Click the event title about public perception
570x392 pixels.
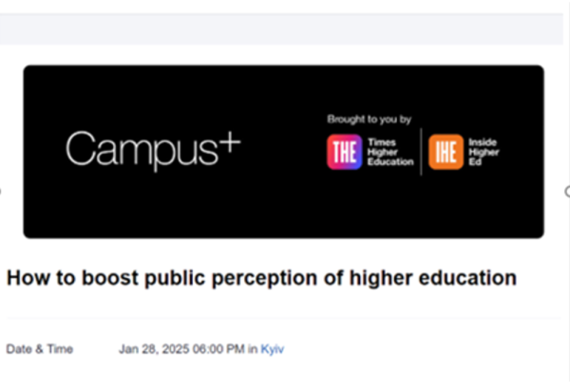point(261,278)
